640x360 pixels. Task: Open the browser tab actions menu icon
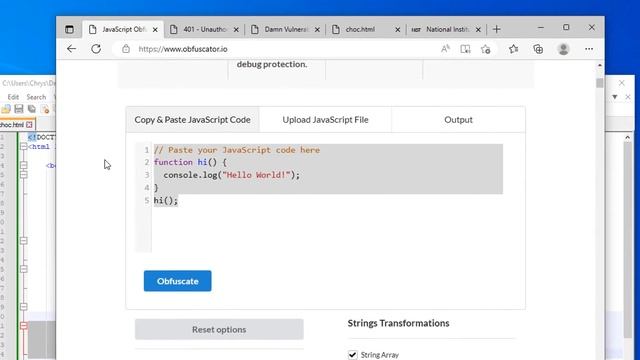(69, 29)
